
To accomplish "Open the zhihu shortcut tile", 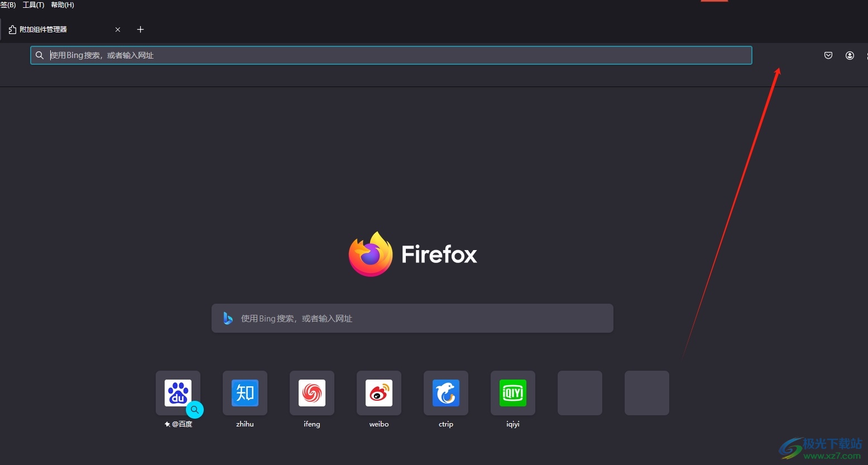I will pos(245,393).
